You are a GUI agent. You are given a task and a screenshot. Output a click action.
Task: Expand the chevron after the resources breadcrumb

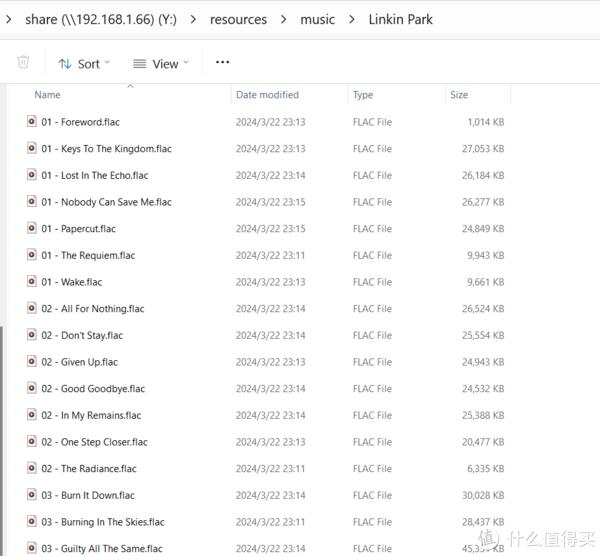tap(284, 19)
